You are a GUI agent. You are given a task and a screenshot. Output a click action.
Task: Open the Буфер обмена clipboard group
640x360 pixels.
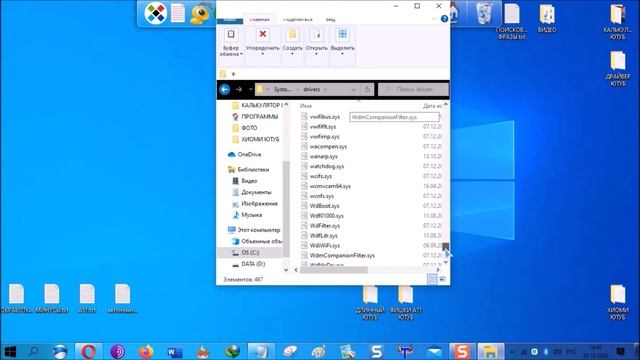pos(231,42)
